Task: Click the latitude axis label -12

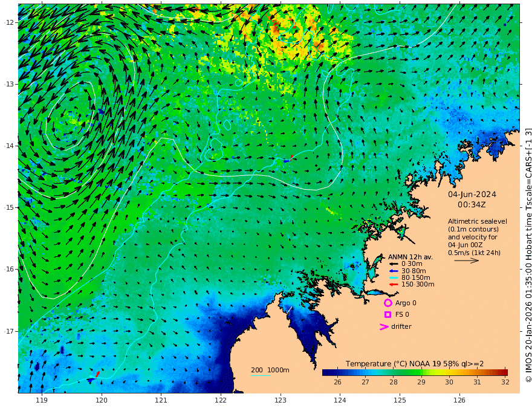Action: click(9, 22)
